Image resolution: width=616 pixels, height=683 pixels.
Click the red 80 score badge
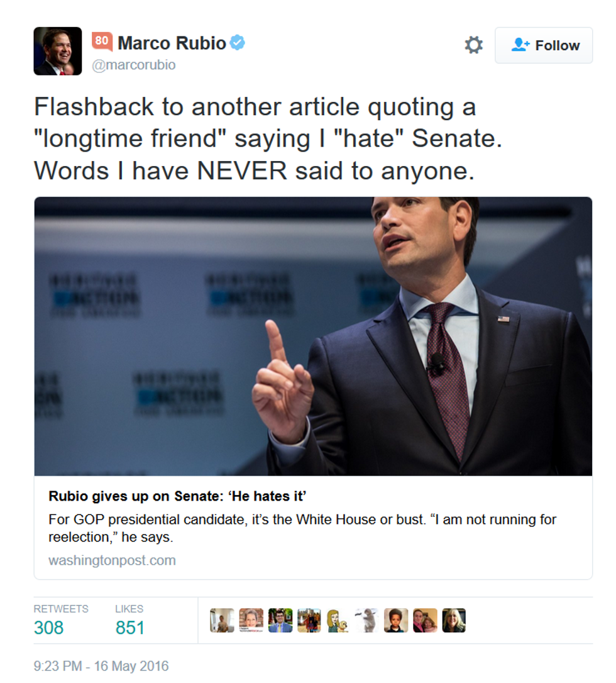coord(102,42)
